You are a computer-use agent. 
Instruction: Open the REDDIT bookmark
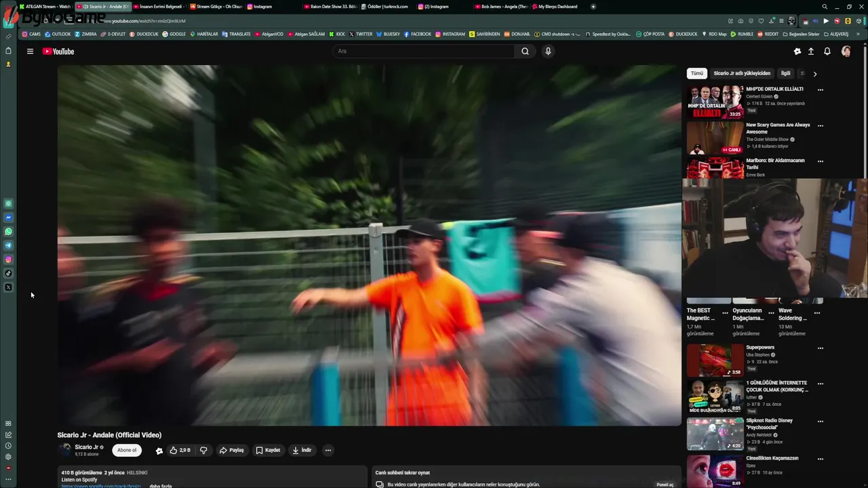(768, 34)
